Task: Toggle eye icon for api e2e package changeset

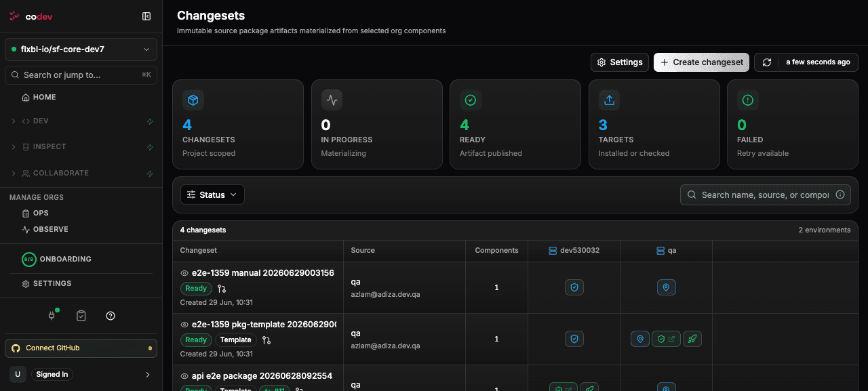Action: (184, 375)
